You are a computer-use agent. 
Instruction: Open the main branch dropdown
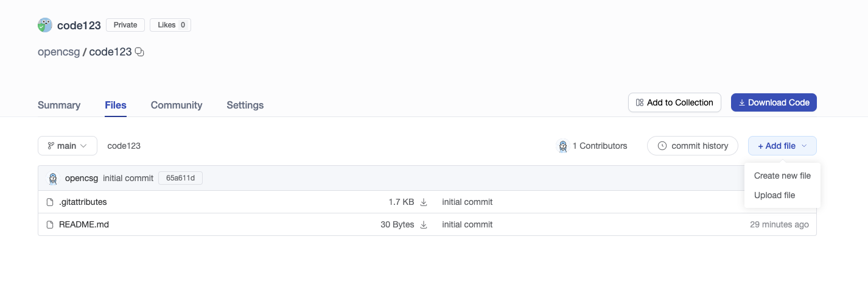point(68,146)
